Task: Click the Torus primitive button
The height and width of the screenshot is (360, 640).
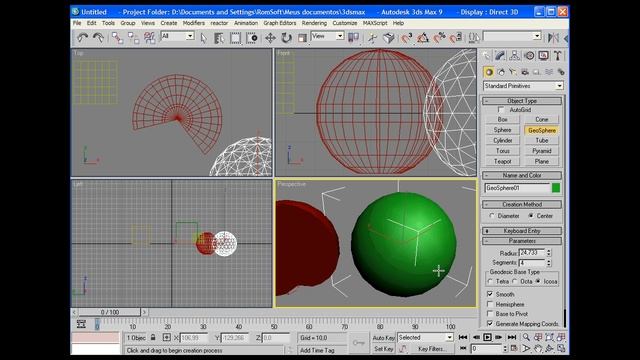Action: [502, 151]
